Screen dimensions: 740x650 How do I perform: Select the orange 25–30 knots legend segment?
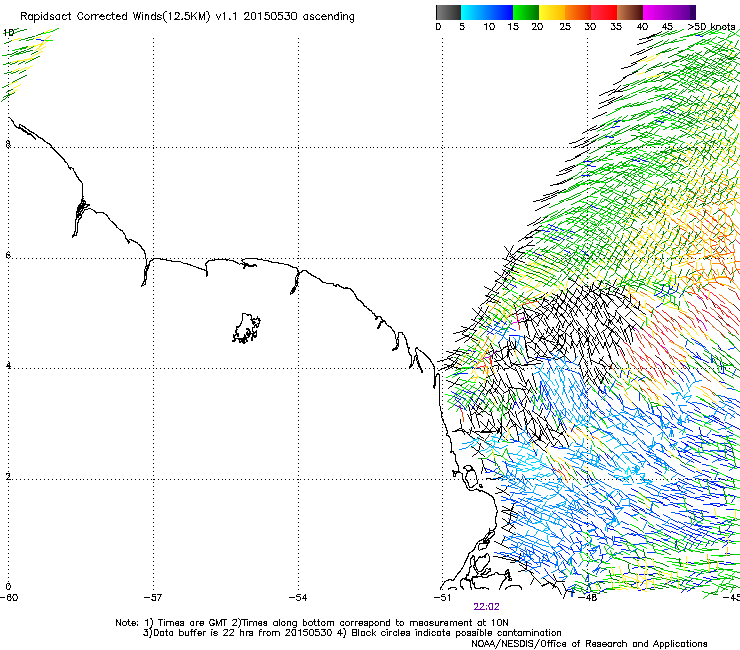click(578, 12)
